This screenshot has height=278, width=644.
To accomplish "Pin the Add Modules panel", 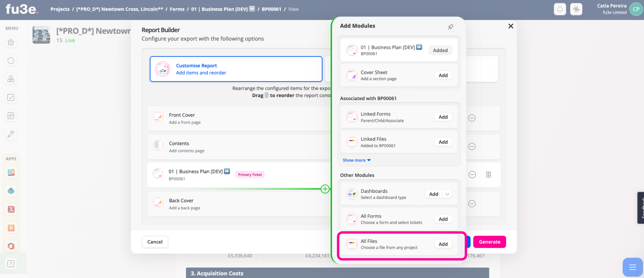I will [450, 27].
